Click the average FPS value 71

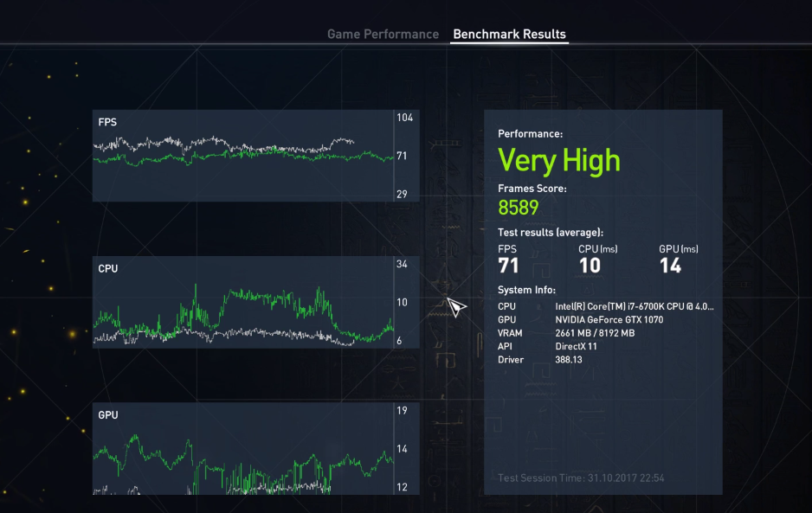[508, 266]
